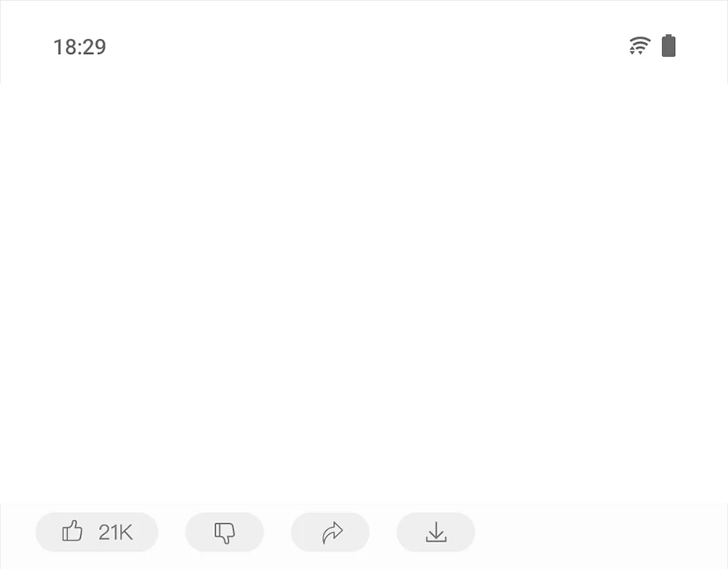Select the like pill button

pos(97,532)
